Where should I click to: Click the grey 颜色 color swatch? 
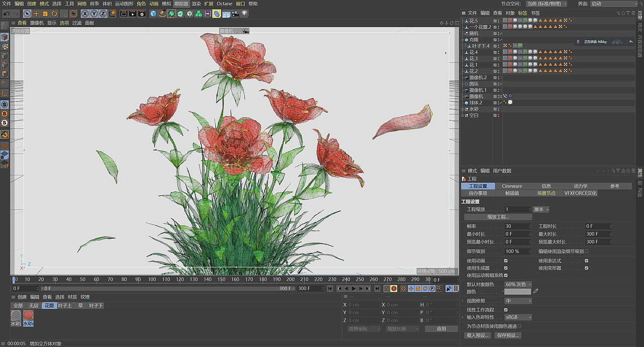(x=518, y=292)
